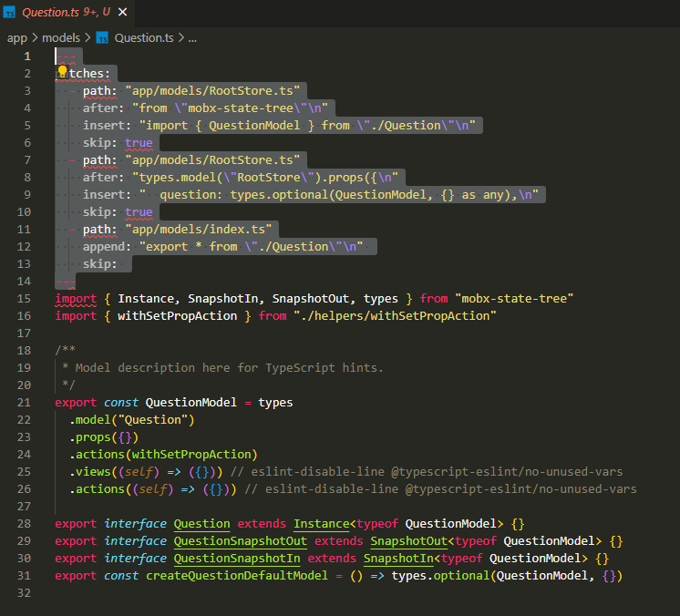The width and height of the screenshot is (680, 616).
Task: Click the squiggly 'import' on line 15
Action: [x=76, y=299]
